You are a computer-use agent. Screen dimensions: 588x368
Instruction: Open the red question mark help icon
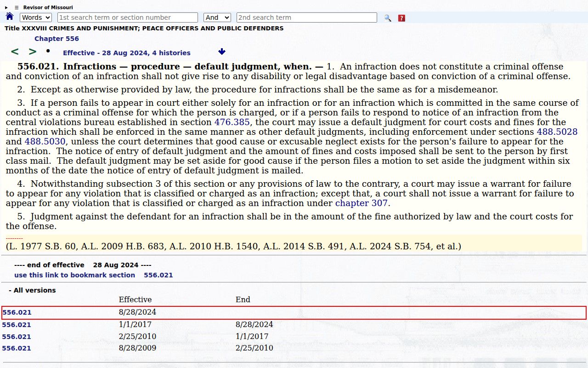[401, 18]
